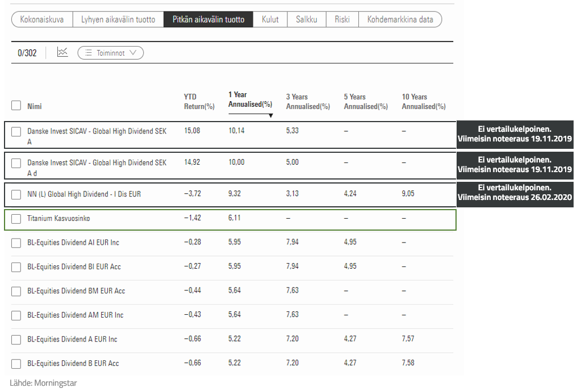Click 3 year value 5,33
The width and height of the screenshot is (577, 392).
[x=292, y=131]
